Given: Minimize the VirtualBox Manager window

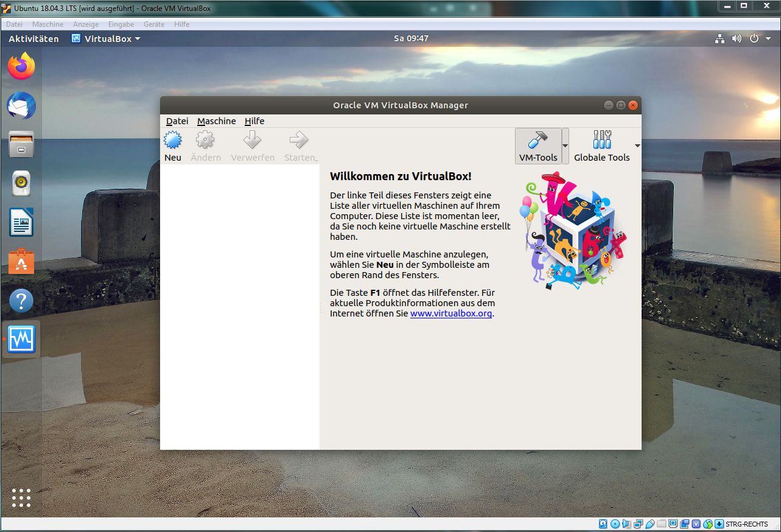Looking at the screenshot, I should (609, 105).
